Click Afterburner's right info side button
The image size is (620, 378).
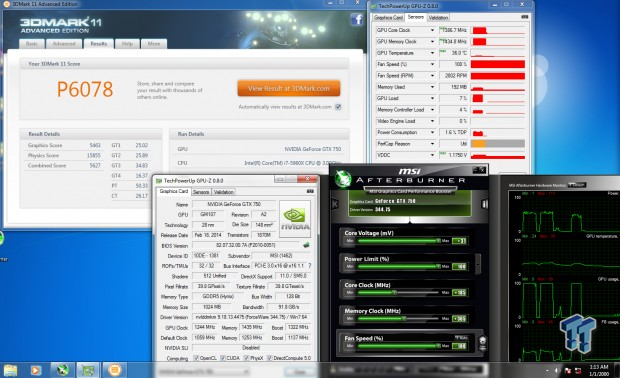click(484, 204)
